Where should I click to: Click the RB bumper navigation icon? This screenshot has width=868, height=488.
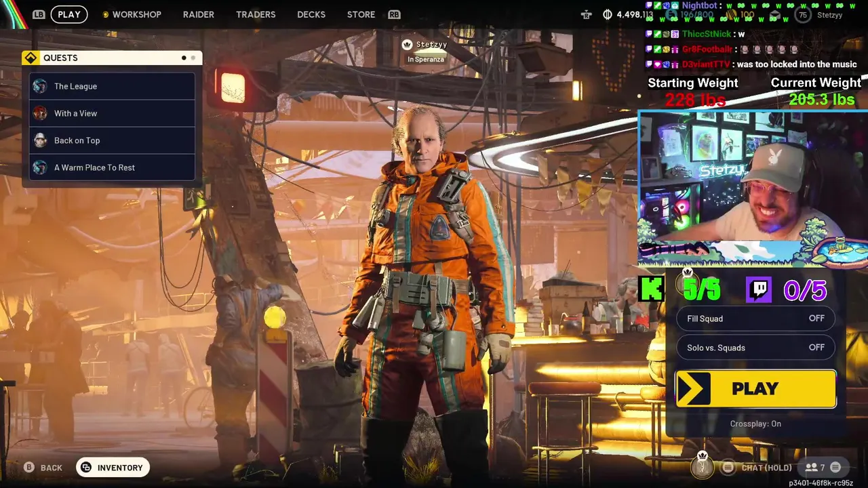[x=394, y=14]
